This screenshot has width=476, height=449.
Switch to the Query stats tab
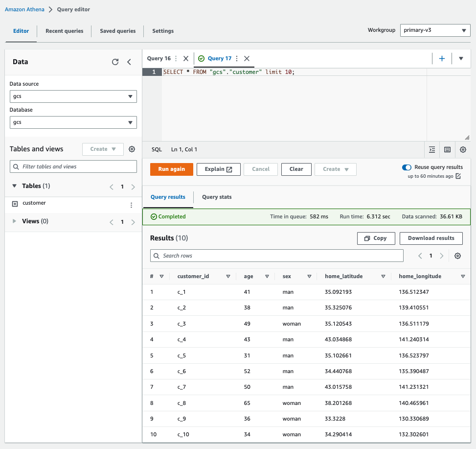click(217, 197)
